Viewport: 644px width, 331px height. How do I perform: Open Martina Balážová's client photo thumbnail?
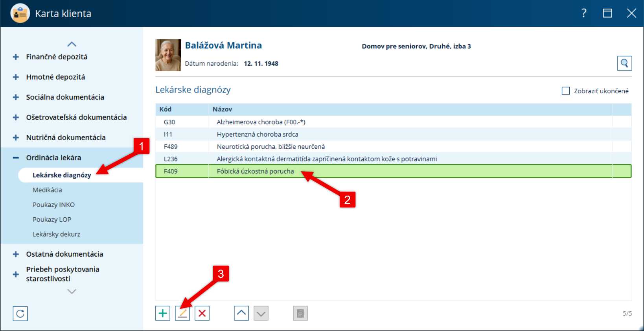[x=168, y=55]
